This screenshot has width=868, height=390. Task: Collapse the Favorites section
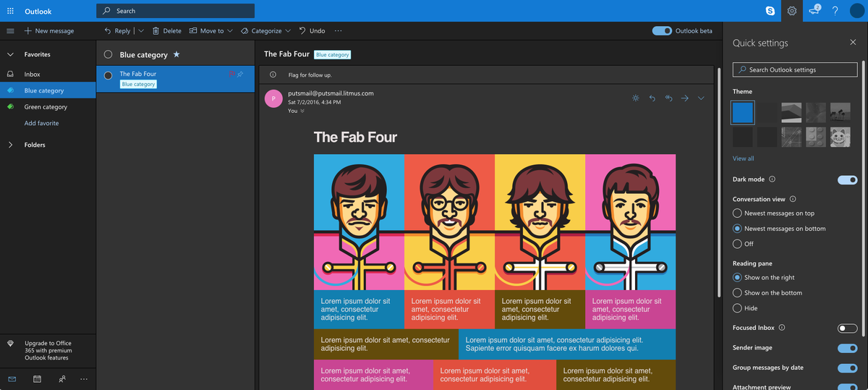point(10,54)
